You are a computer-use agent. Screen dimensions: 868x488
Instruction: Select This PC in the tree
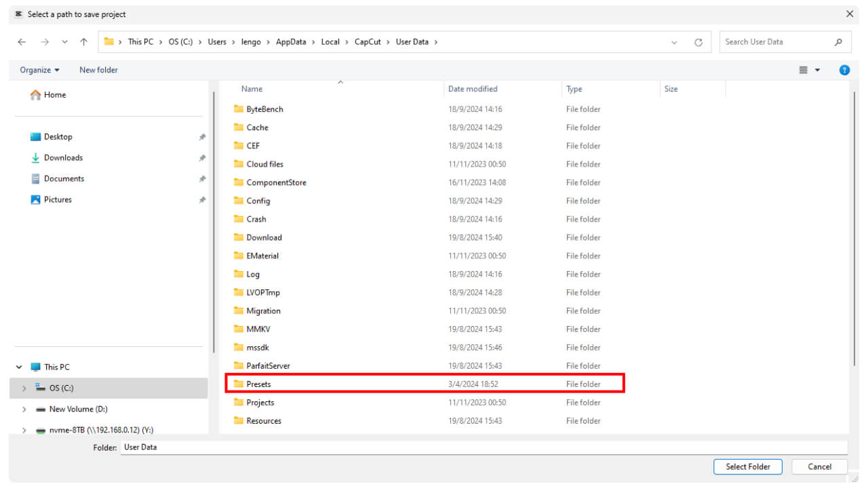pyautogui.click(x=50, y=367)
